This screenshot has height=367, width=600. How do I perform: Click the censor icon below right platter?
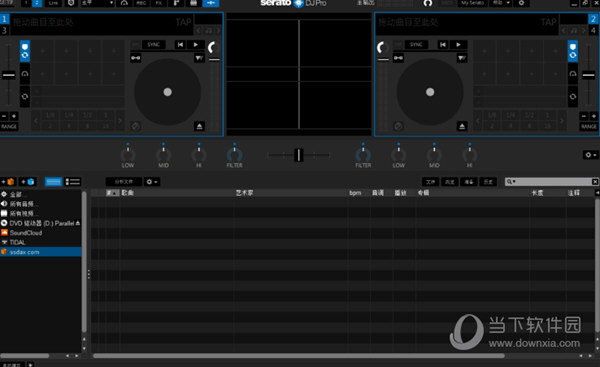(x=398, y=126)
